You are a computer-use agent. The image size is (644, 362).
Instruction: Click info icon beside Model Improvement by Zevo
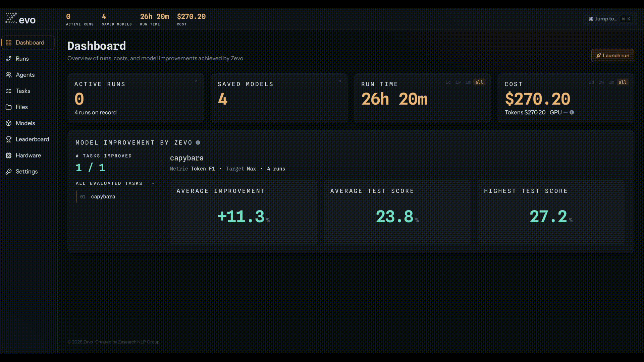pyautogui.click(x=198, y=142)
